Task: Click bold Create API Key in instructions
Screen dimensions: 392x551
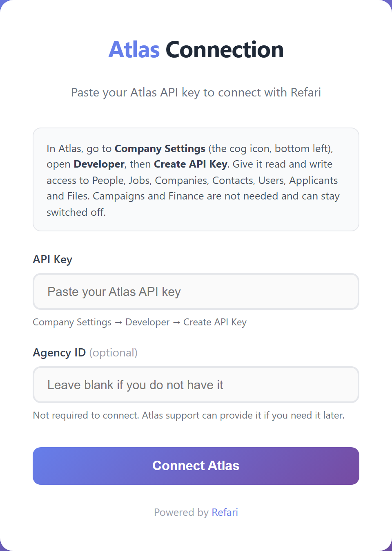Action: point(191,164)
